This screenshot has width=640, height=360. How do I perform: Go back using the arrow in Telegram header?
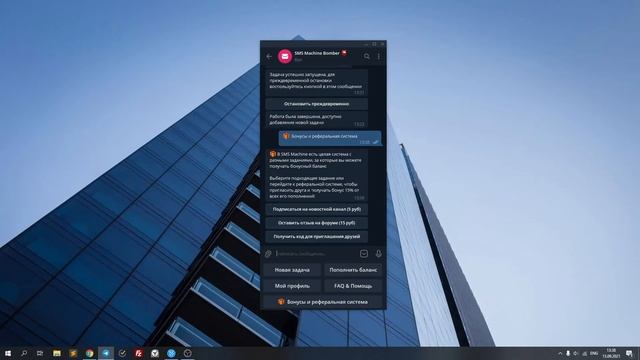click(269, 56)
